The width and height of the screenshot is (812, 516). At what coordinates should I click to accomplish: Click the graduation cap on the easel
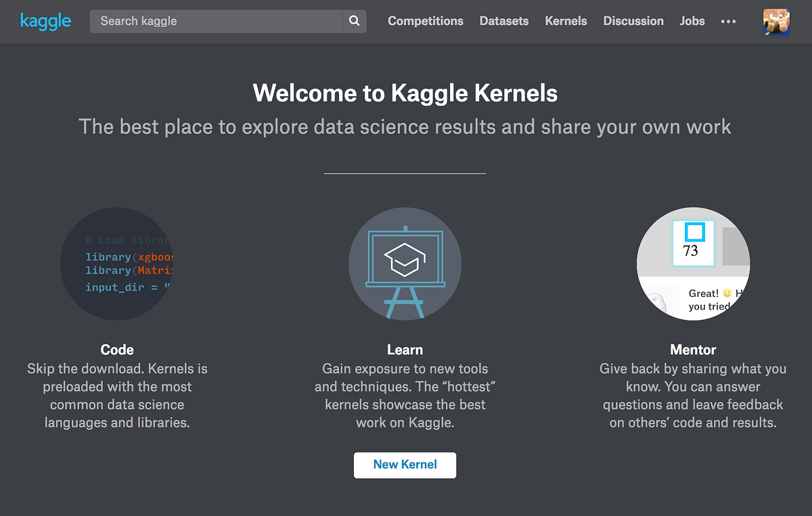tap(405, 257)
